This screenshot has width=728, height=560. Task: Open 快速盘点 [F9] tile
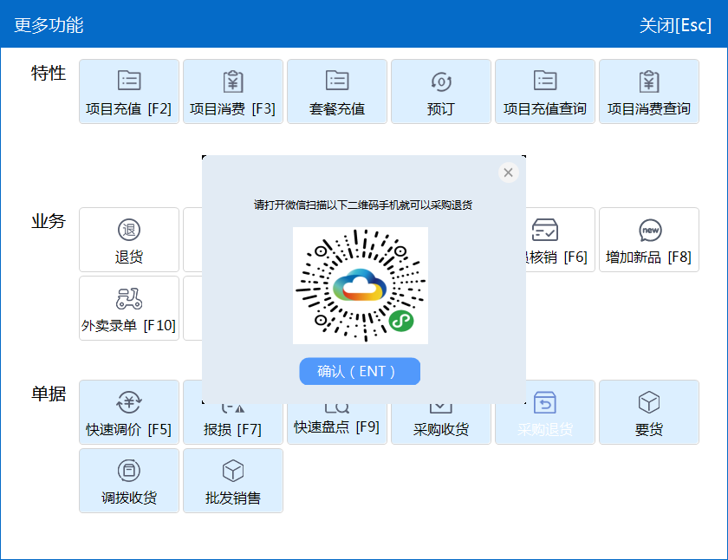pos(337,424)
